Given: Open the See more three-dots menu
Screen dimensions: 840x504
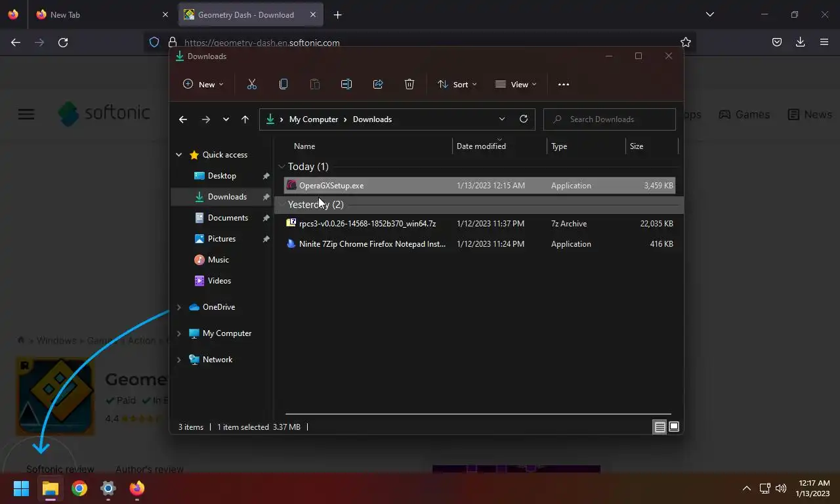Looking at the screenshot, I should pos(563,84).
